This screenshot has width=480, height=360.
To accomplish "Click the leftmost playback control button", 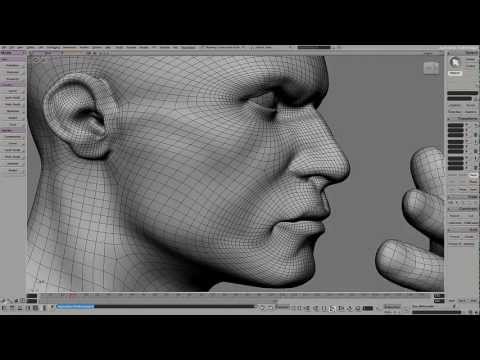I will [293, 308].
